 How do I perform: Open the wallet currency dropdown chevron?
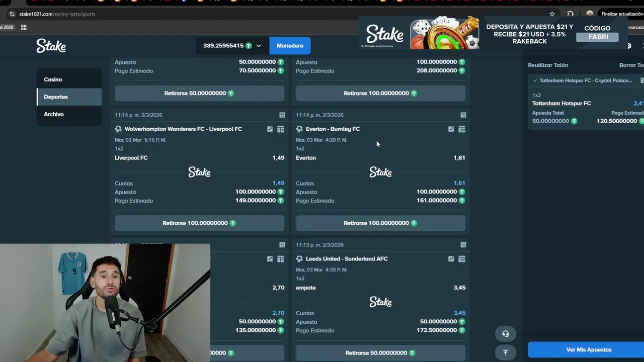(259, 46)
